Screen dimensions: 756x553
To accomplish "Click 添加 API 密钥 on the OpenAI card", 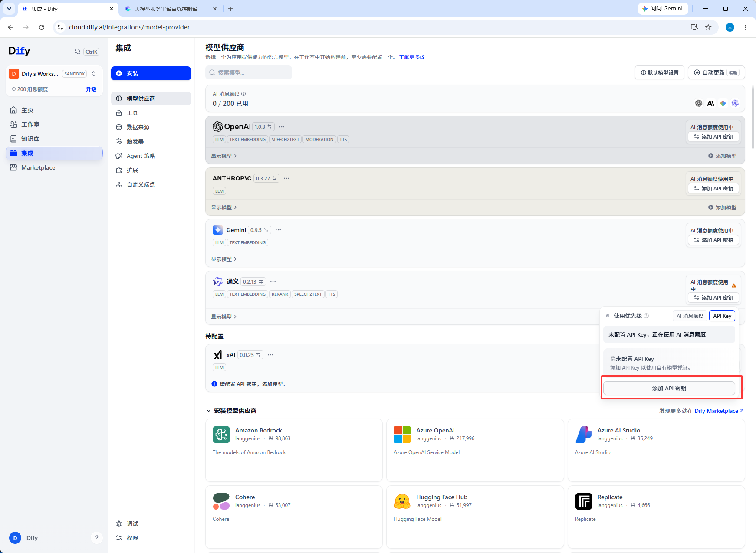I will [x=713, y=137].
